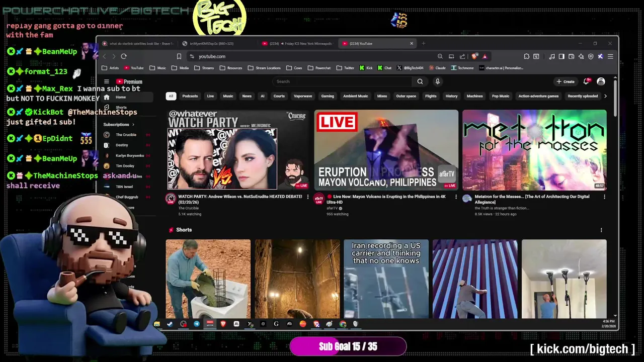Open Google Chrome from the taskbar

pyautogui.click(x=343, y=324)
